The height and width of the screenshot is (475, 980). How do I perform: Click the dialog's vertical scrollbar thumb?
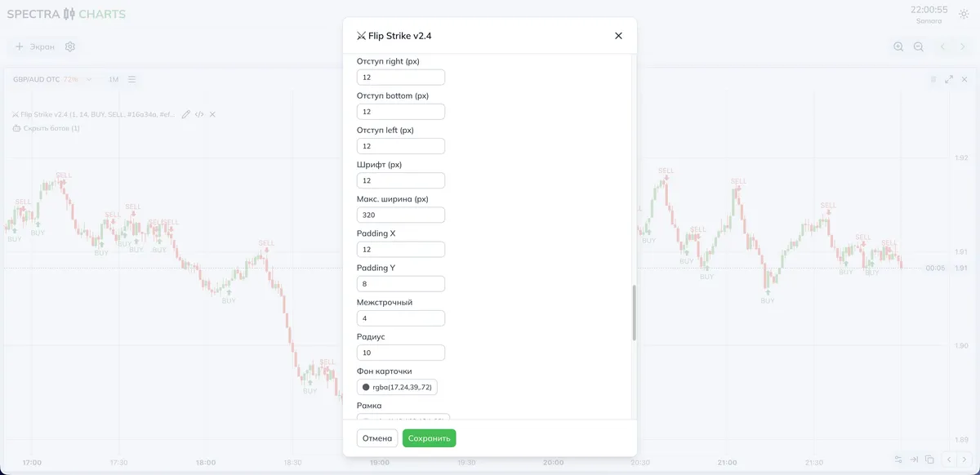634,313
